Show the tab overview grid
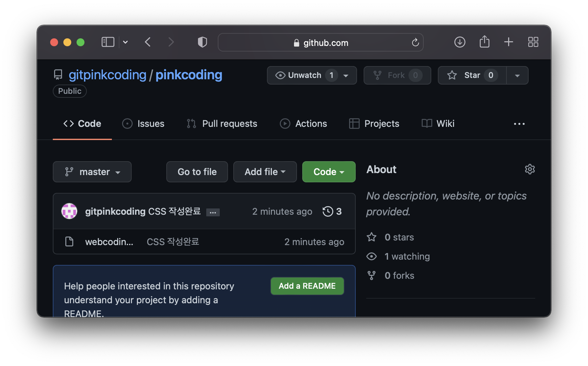Image resolution: width=588 pixels, height=366 pixels. point(533,42)
